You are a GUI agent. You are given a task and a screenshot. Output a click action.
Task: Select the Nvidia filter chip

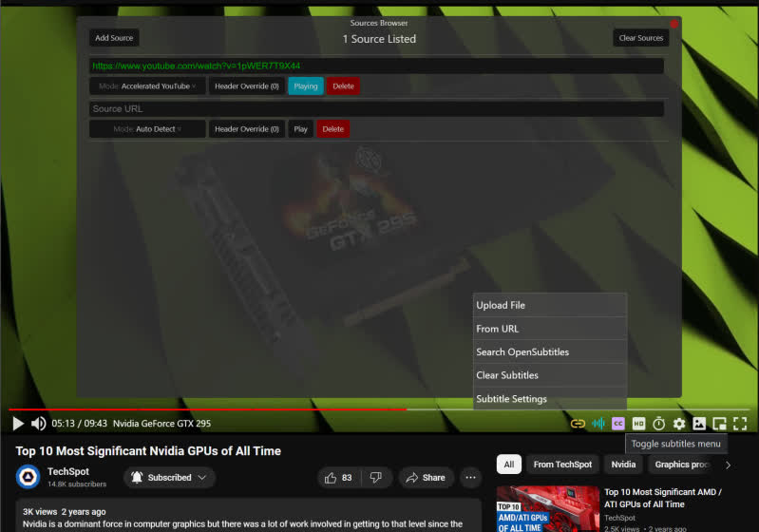pos(623,465)
